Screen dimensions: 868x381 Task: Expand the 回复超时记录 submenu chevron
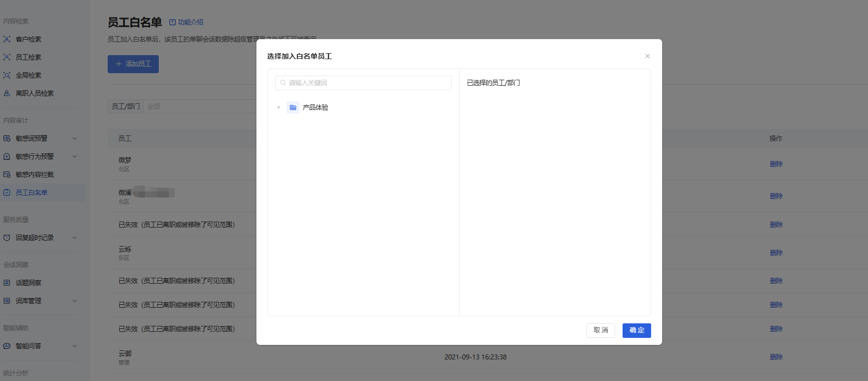coord(75,238)
